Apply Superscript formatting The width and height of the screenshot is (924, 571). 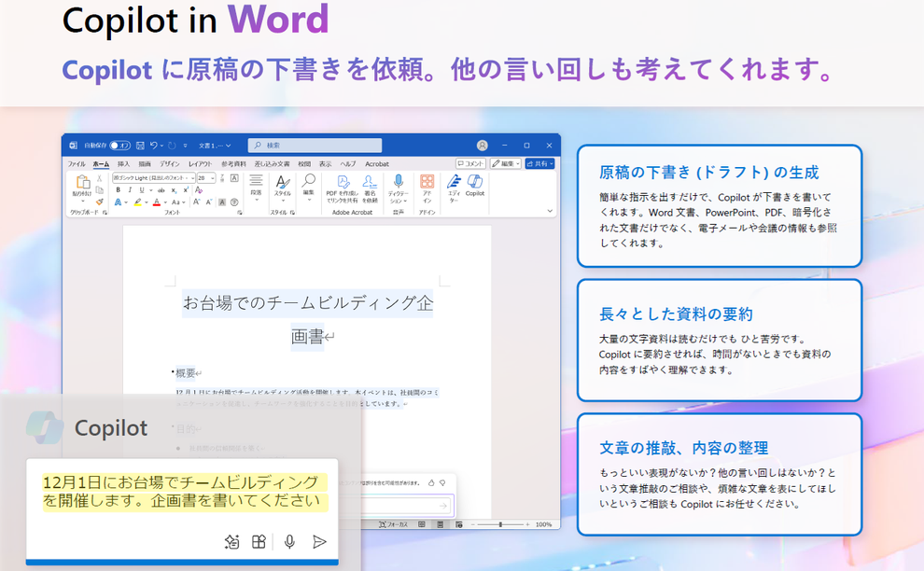pos(186,189)
